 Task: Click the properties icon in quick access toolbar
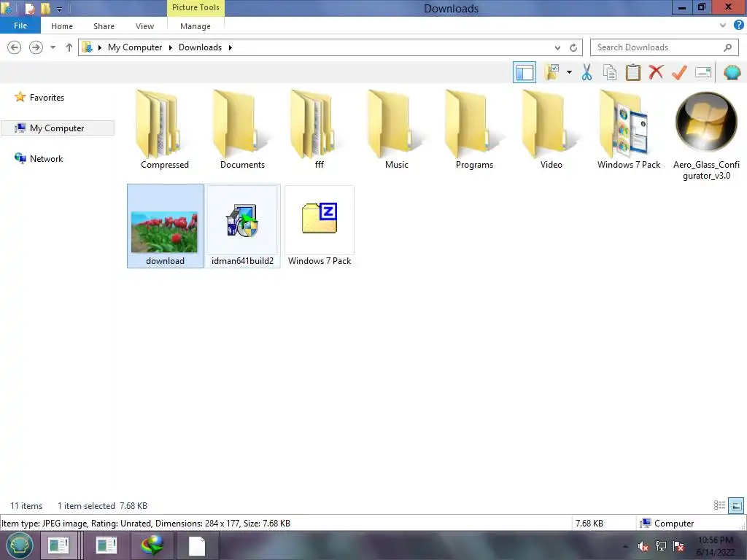point(29,9)
